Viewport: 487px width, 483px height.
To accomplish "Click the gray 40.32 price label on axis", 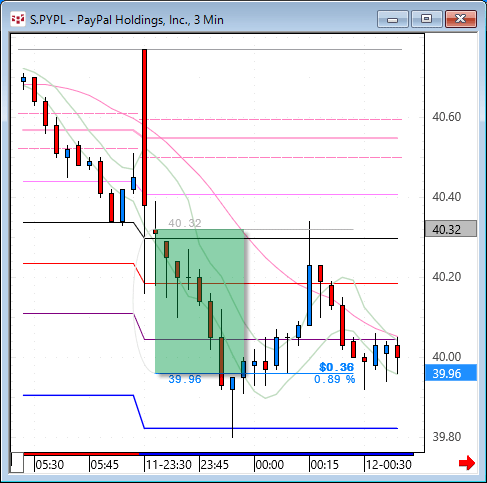I will pos(451,229).
